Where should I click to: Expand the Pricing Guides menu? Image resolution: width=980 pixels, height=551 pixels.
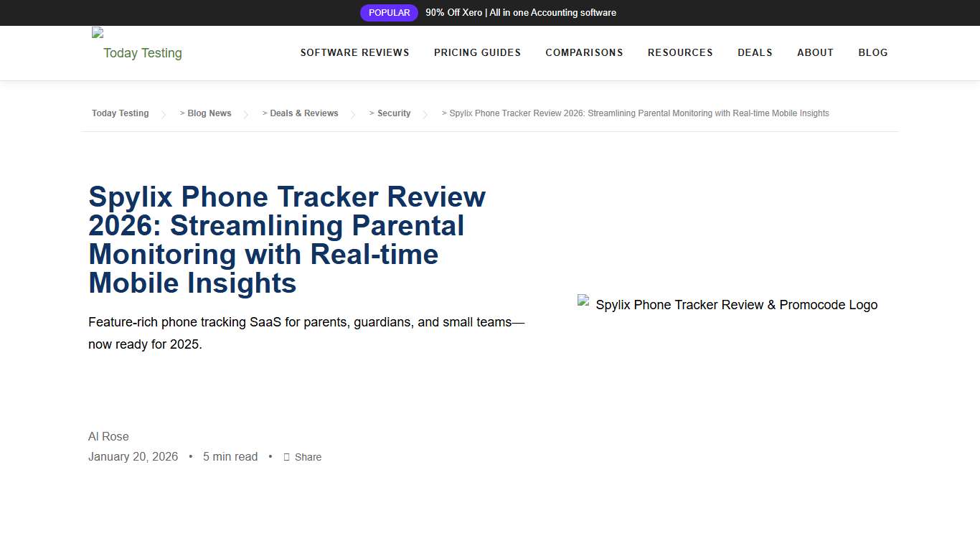point(477,52)
